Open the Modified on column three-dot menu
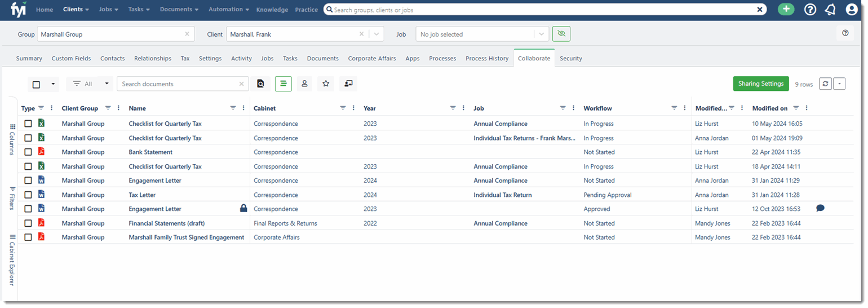 coord(807,108)
